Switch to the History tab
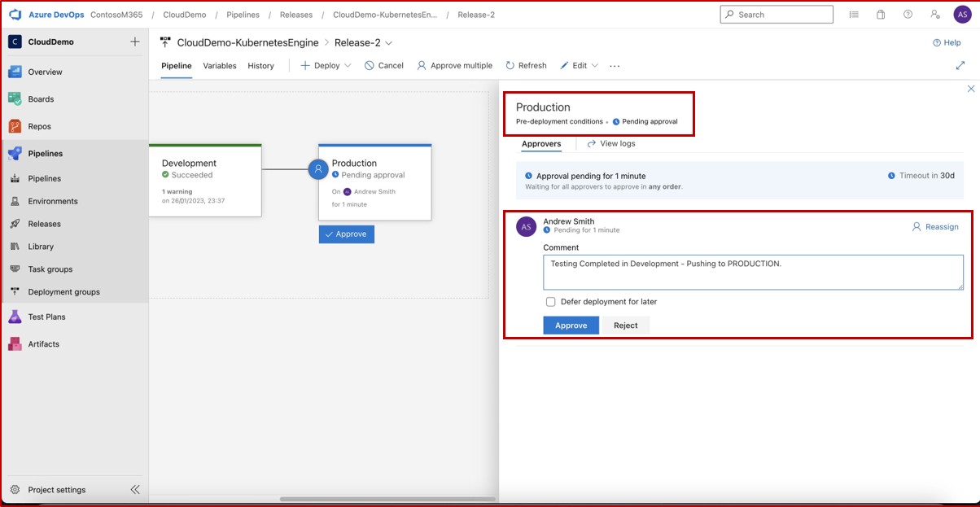Image resolution: width=980 pixels, height=507 pixels. click(260, 66)
